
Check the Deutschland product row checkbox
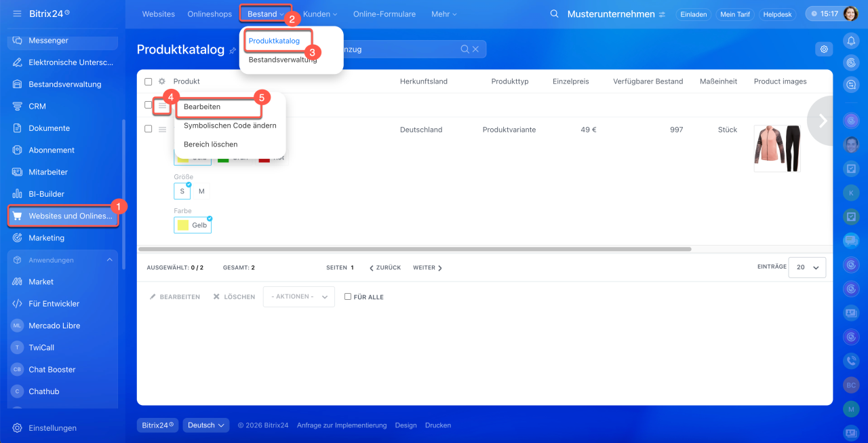pyautogui.click(x=149, y=129)
